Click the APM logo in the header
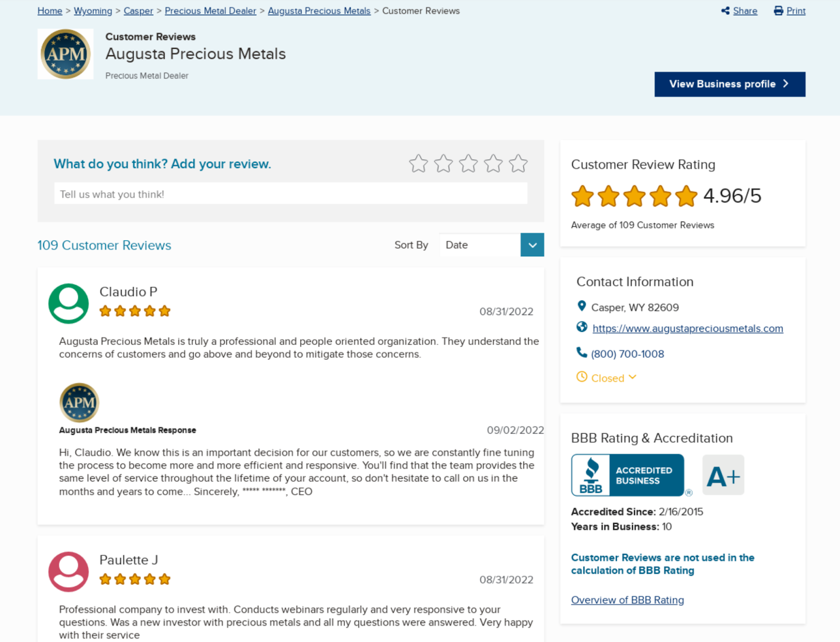The image size is (840, 642). pyautogui.click(x=66, y=54)
